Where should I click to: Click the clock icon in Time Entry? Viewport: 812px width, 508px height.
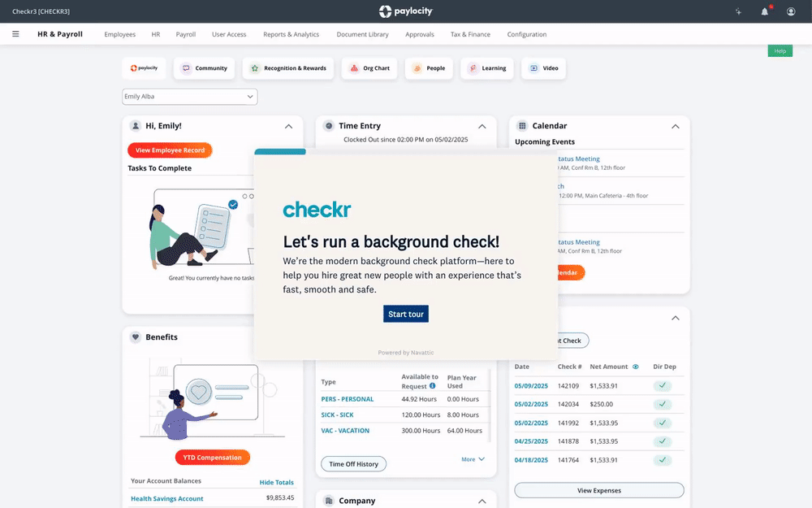point(328,126)
